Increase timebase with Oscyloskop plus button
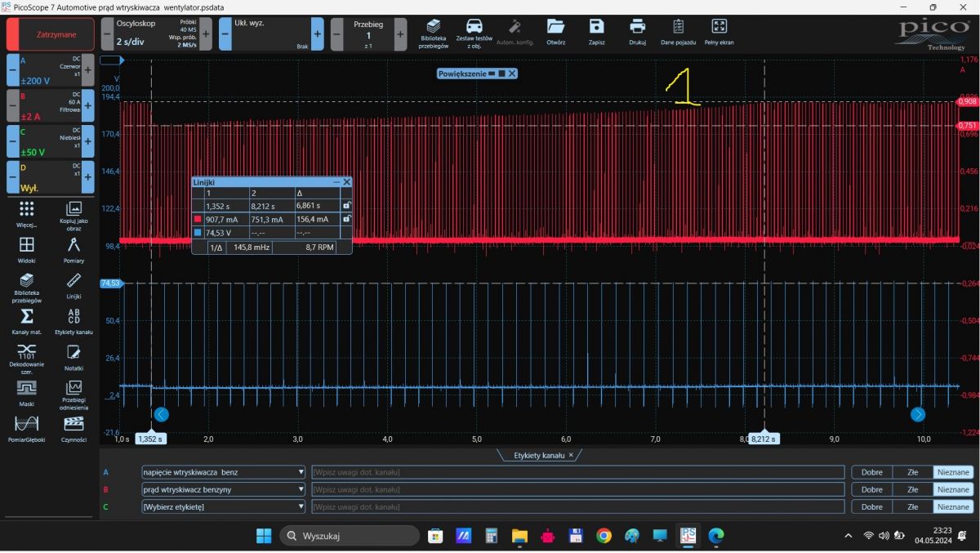 coord(206,34)
